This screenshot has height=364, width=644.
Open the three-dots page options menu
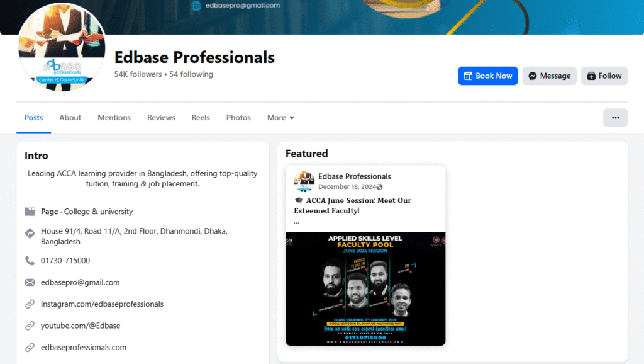coord(615,118)
